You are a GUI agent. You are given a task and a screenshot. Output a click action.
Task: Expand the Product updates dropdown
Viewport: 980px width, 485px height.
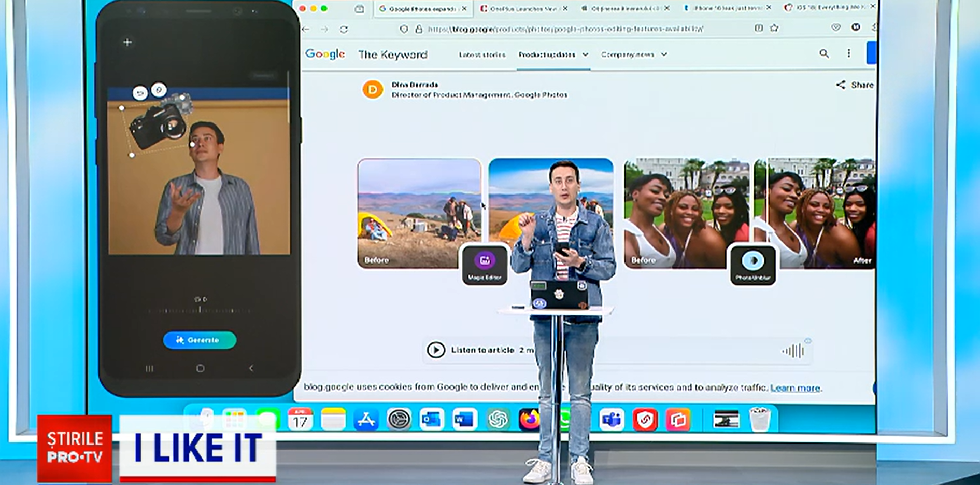(551, 54)
